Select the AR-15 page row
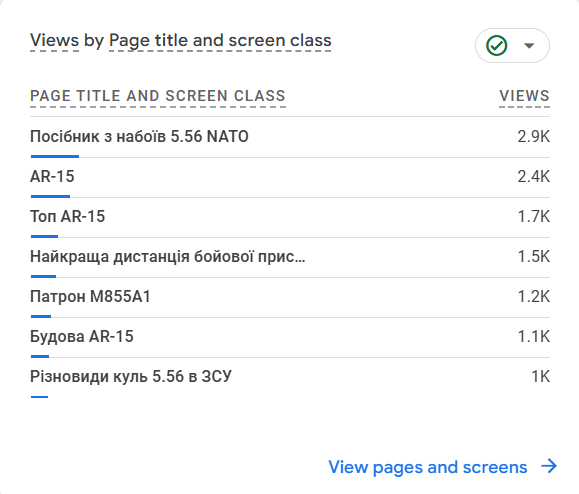The width and height of the screenshot is (579, 494). point(290,178)
